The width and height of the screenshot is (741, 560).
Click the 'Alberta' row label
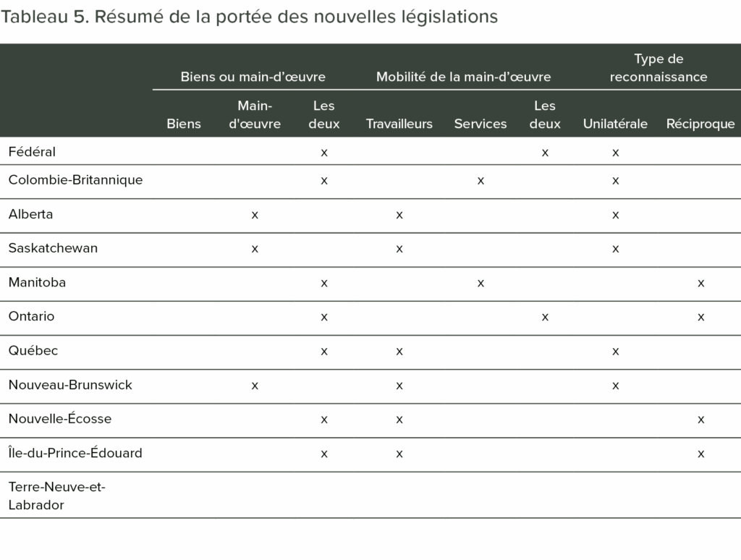coord(30,214)
